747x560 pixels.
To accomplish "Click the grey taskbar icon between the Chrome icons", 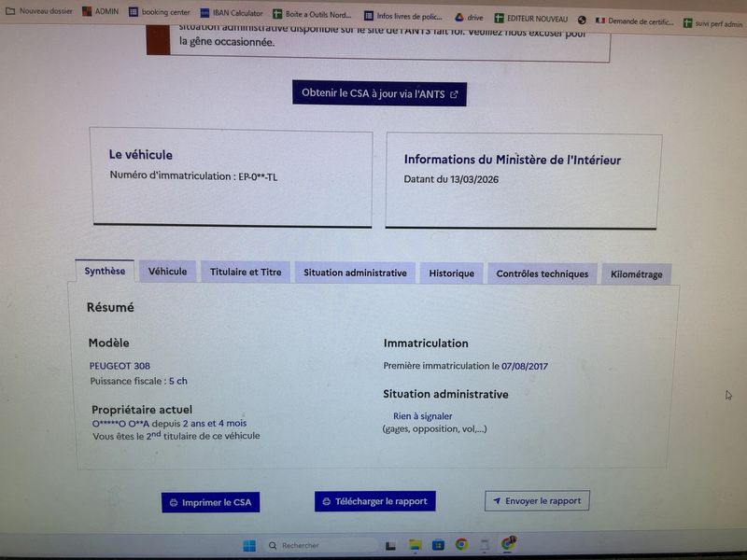I will coord(485,545).
